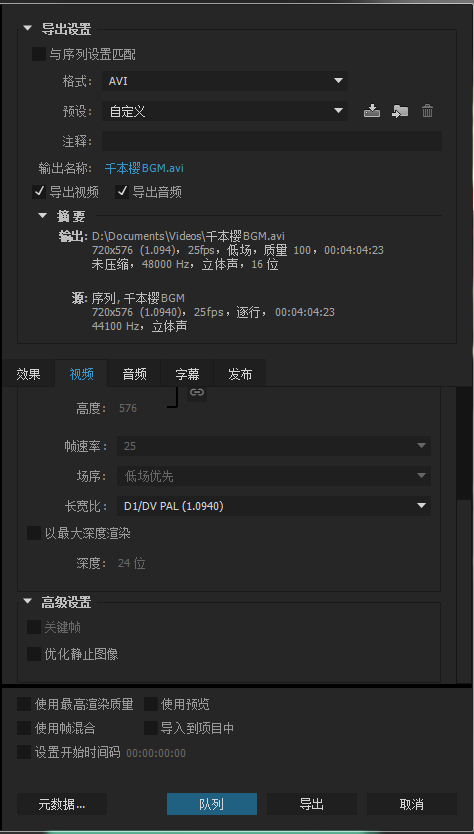Click the import preset icon

pos(400,111)
